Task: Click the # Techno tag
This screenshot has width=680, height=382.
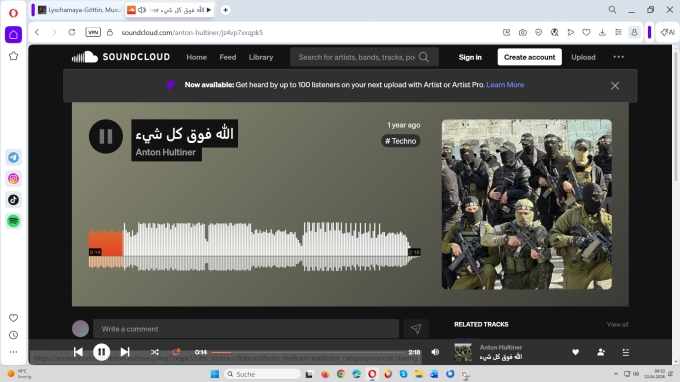Action: tap(401, 141)
